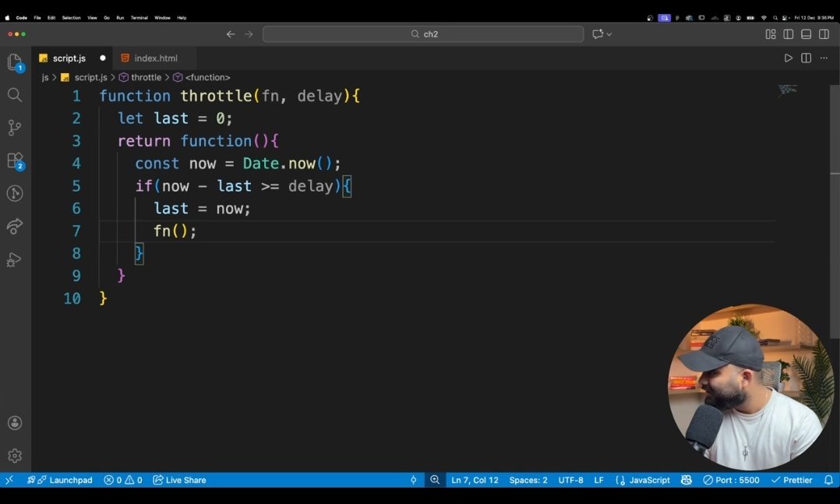Screen dimensions: 840x504
Task: Click the editor vertical scrollbar
Action: click(835, 212)
